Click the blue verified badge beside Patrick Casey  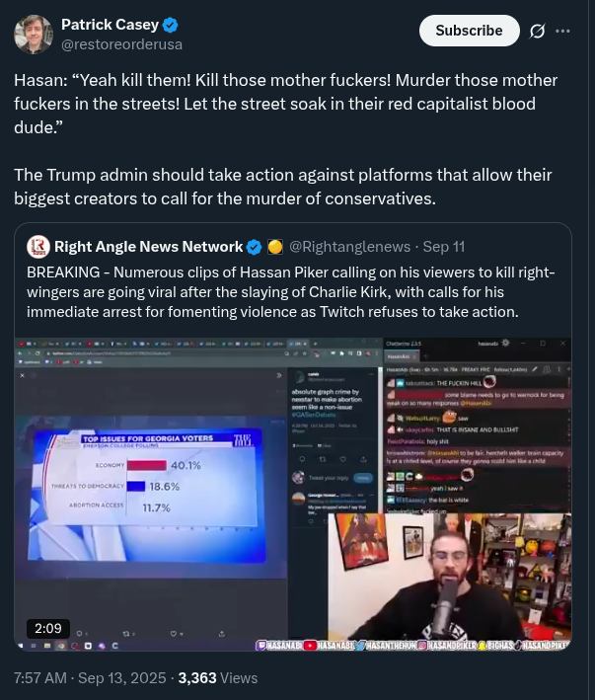click(x=170, y=25)
